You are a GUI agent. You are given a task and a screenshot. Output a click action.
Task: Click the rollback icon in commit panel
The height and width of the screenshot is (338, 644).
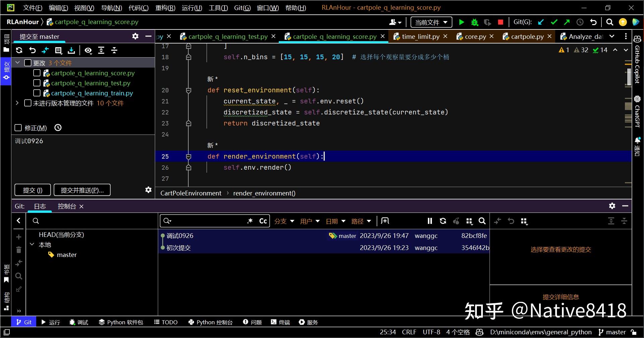(33, 50)
